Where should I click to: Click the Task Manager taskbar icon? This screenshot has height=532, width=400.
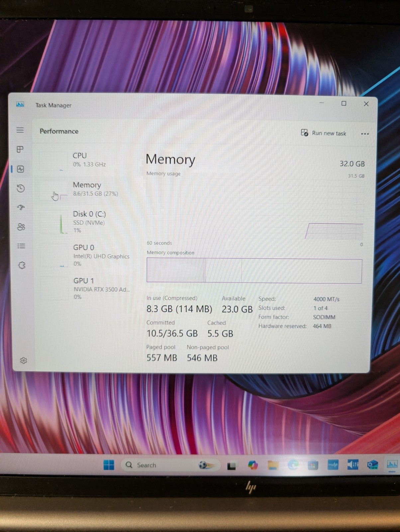point(392,464)
